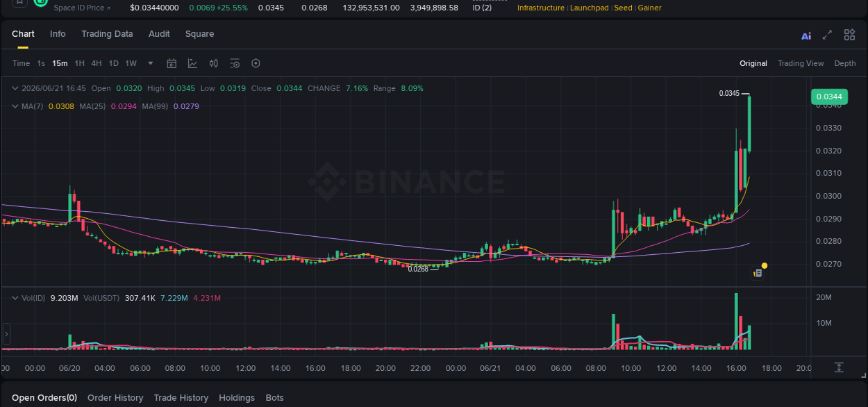Select the 1s interval
This screenshot has width=868, height=407.
(x=41, y=63)
